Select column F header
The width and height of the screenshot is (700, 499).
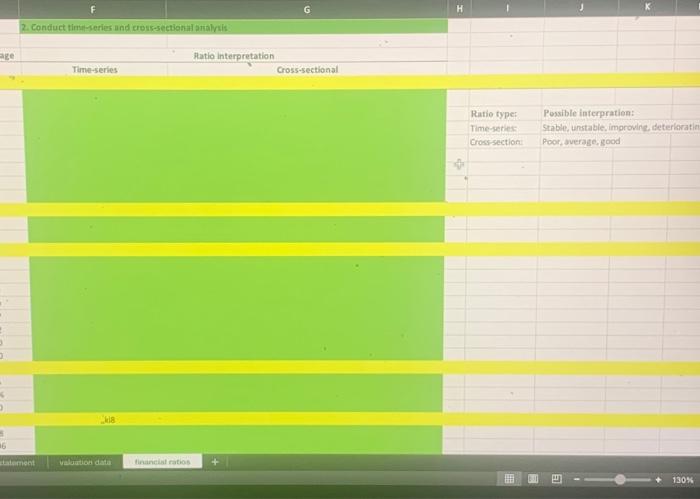pos(92,9)
